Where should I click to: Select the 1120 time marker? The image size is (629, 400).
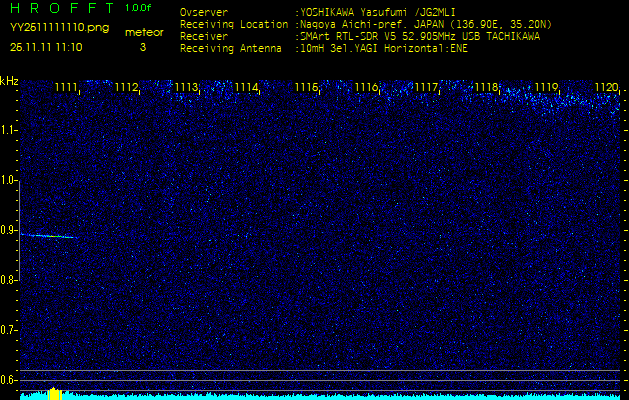pos(606,88)
